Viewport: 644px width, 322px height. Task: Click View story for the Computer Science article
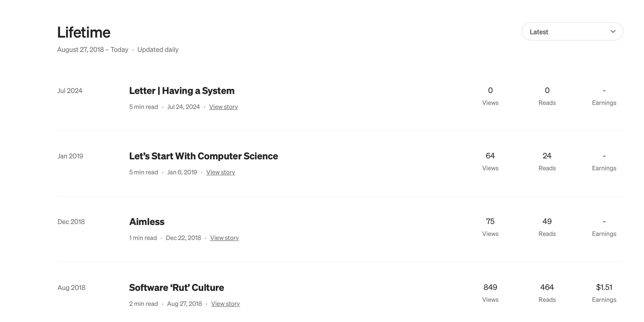coord(221,172)
